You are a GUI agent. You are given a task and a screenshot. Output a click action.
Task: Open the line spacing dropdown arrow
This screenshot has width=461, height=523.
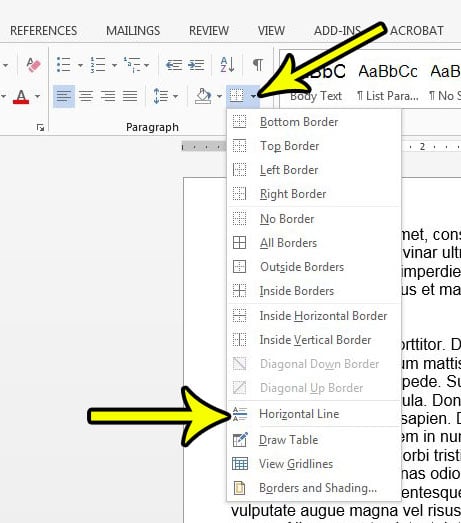[175, 97]
